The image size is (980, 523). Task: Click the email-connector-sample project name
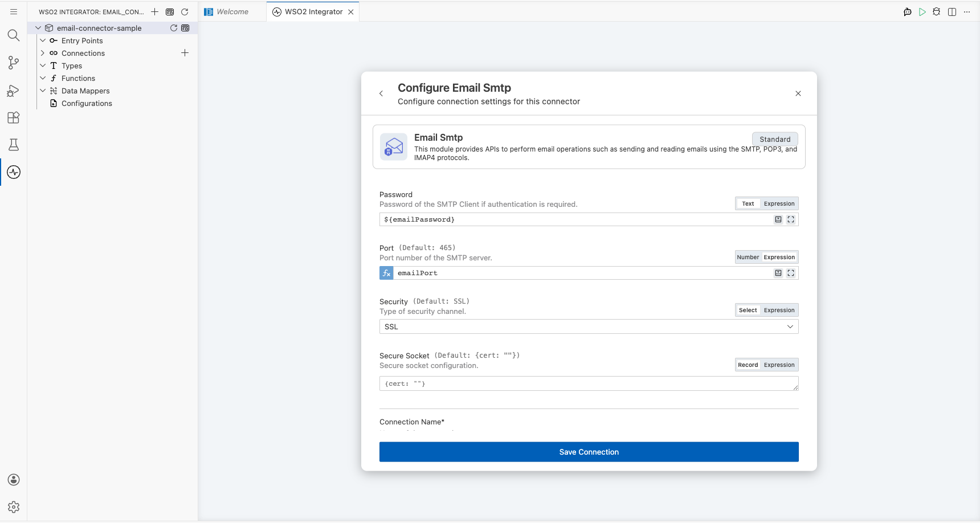pyautogui.click(x=99, y=28)
